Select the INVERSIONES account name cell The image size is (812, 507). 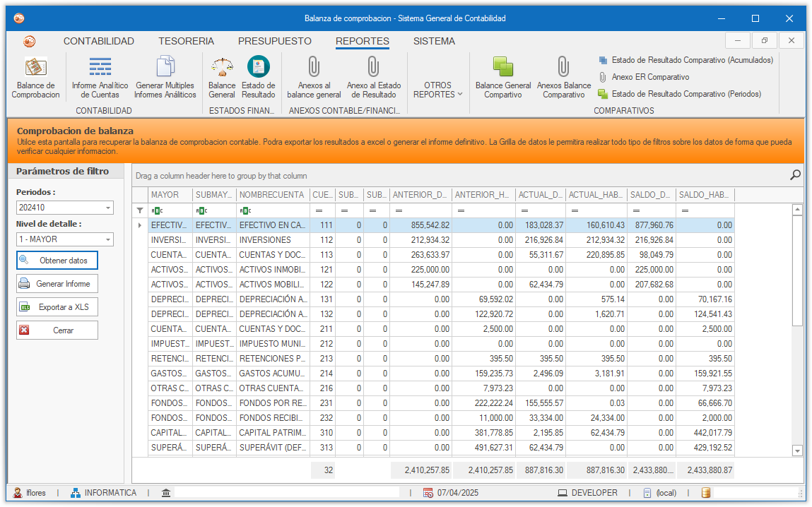(273, 240)
